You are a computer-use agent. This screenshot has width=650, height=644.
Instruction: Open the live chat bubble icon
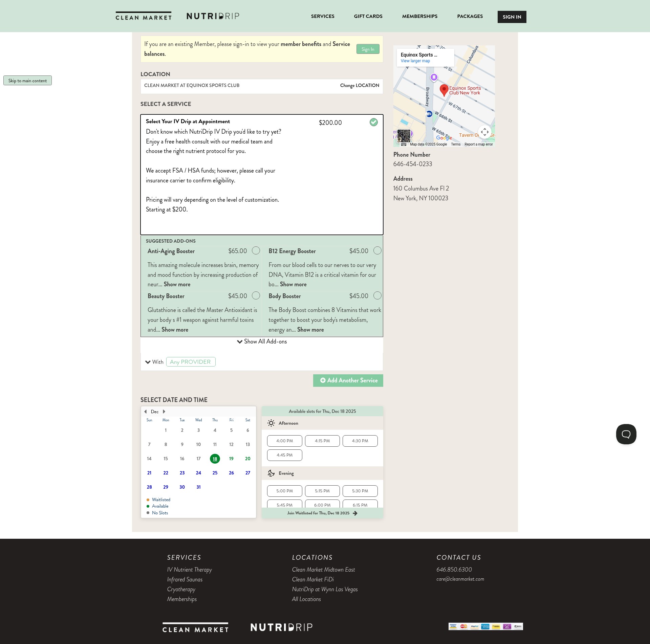(x=626, y=434)
